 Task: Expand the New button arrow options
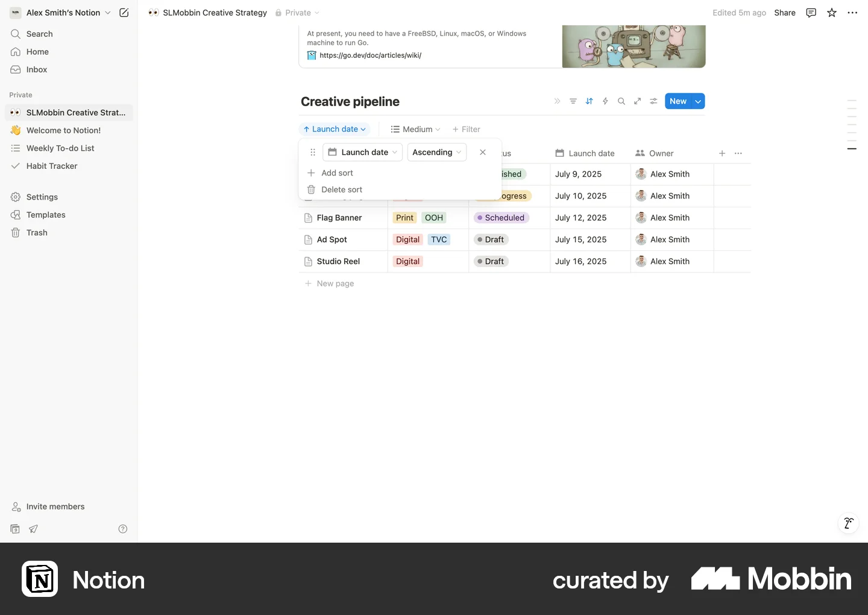(698, 101)
